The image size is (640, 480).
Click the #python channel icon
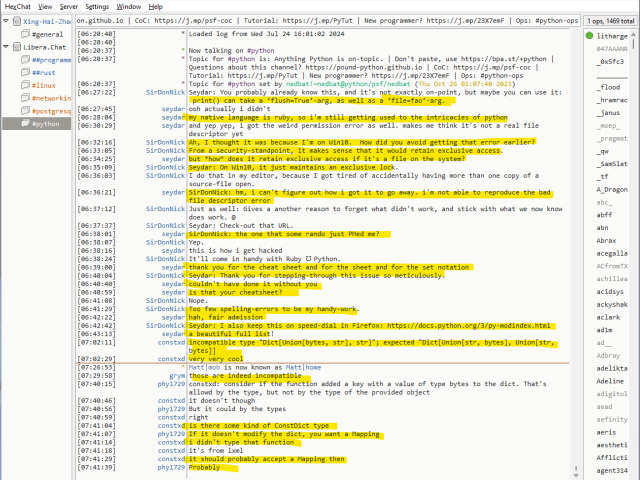click(25, 123)
